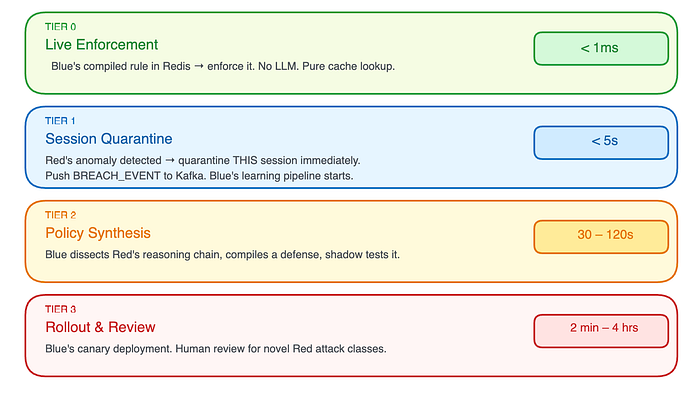Image resolution: width=700 pixels, height=415 pixels.
Task: Click the Push BREACH_EVENT to Kafka line
Action: tap(199, 176)
